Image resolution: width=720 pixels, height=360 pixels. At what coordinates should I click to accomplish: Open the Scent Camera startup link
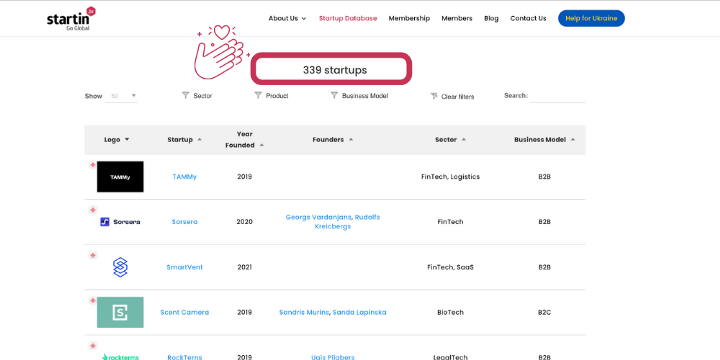[x=185, y=312]
